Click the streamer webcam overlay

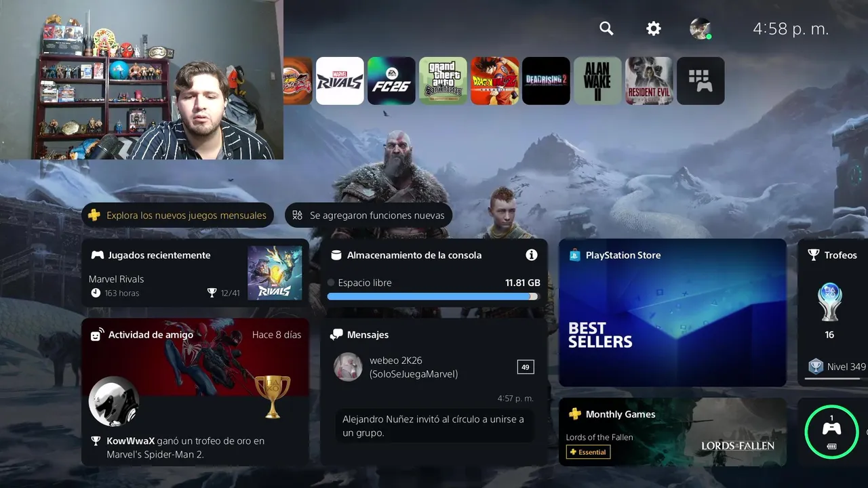pos(142,80)
